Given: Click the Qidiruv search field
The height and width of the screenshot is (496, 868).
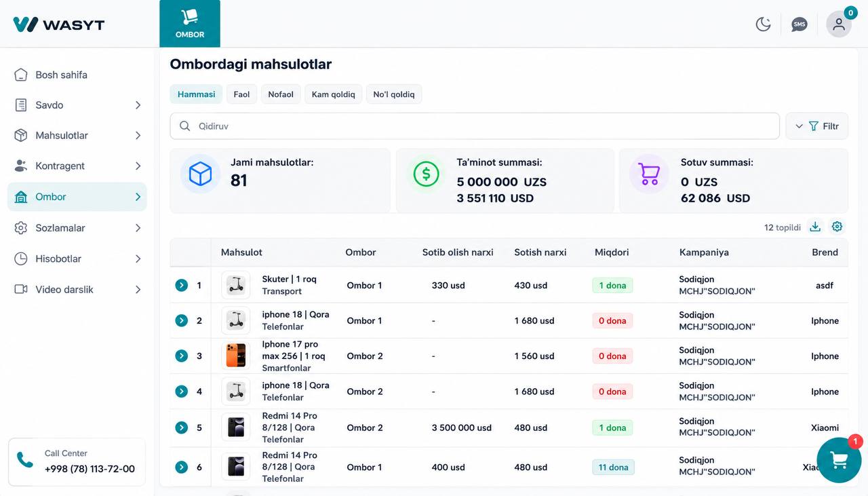Looking at the screenshot, I should 475,126.
